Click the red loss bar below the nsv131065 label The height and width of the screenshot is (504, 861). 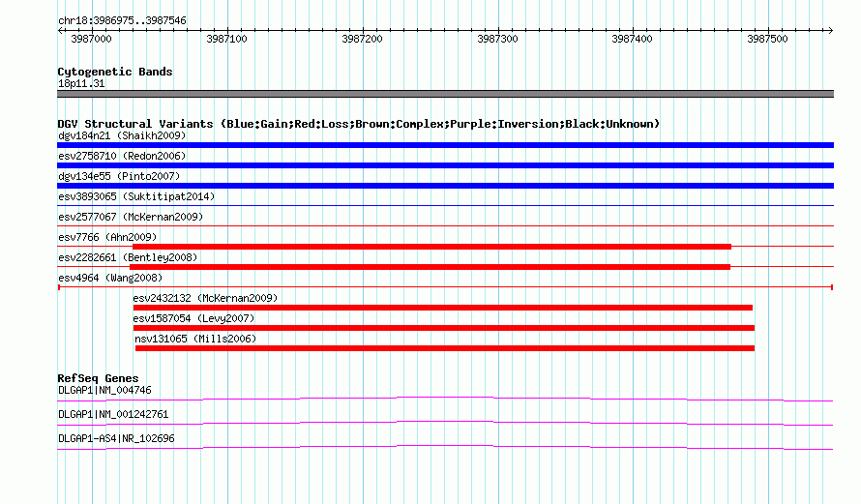click(x=445, y=348)
